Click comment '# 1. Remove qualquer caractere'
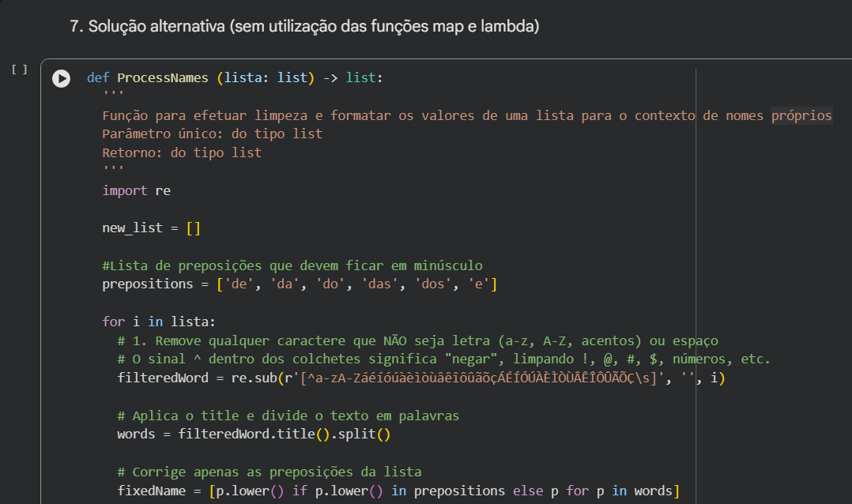Screen dimensions: 852x504 (418, 341)
